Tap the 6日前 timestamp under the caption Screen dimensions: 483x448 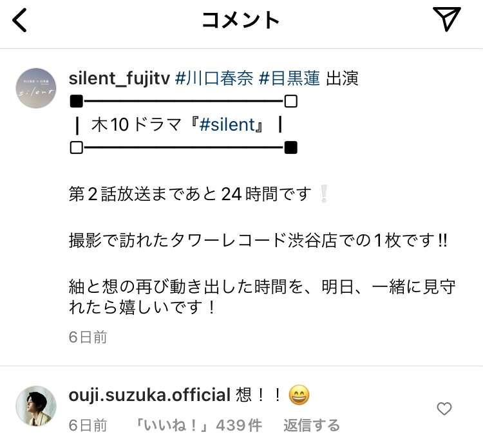88,337
